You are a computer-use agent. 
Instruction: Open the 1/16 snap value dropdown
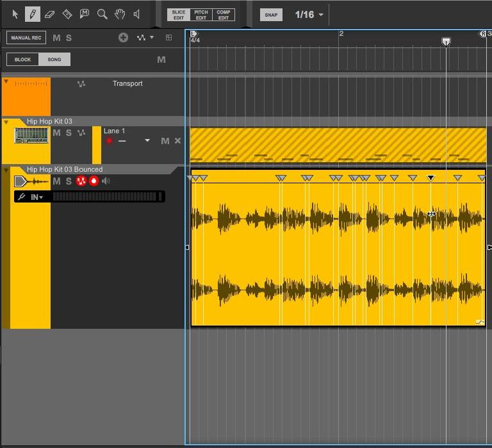(x=309, y=15)
